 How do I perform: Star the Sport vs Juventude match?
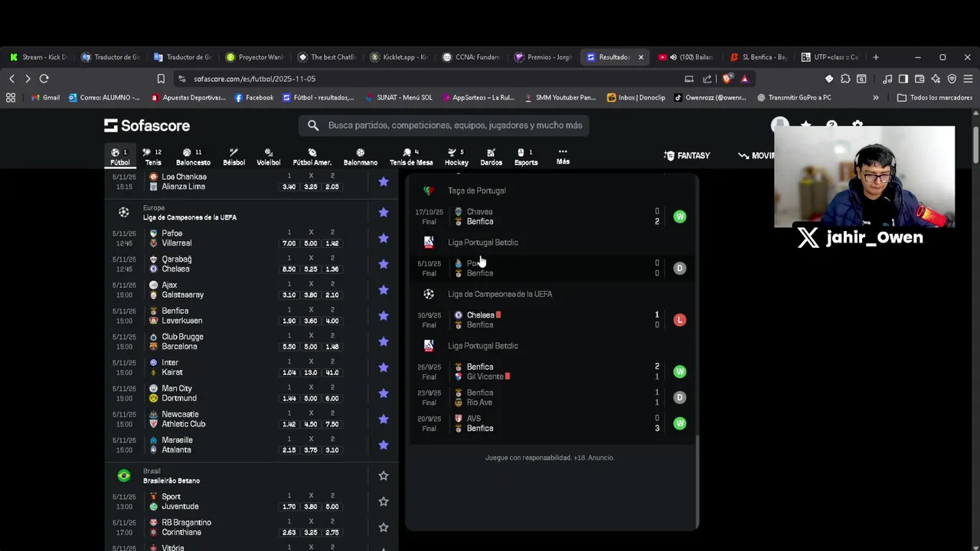(x=384, y=501)
